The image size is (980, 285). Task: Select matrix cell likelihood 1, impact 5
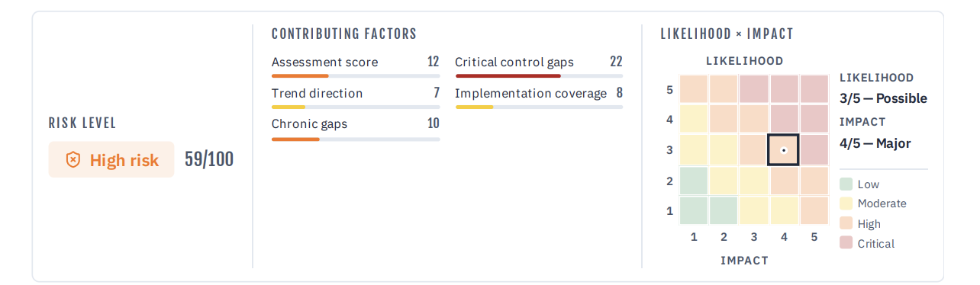pos(814,210)
